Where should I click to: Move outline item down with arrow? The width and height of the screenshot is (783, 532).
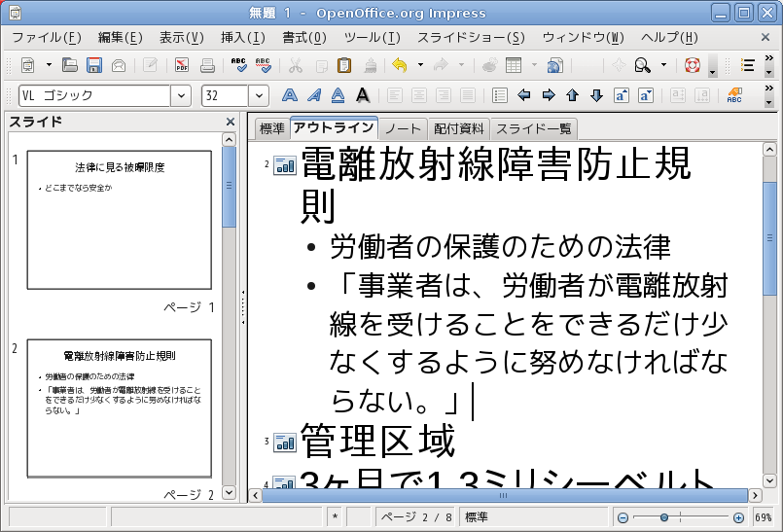coord(597,95)
